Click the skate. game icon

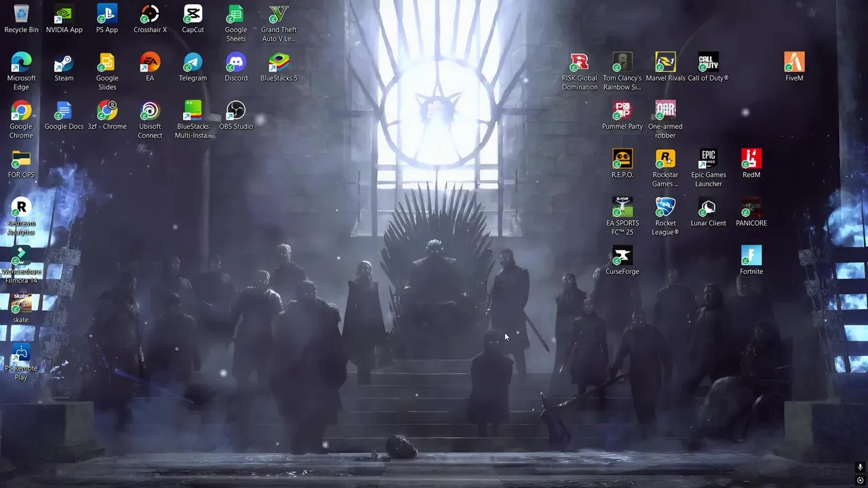[x=21, y=304]
